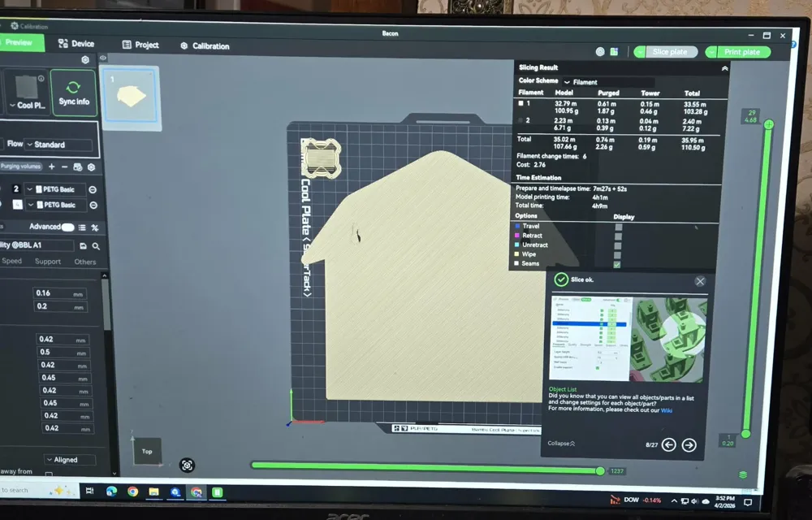Click the round icon left of Slice plate

click(600, 51)
